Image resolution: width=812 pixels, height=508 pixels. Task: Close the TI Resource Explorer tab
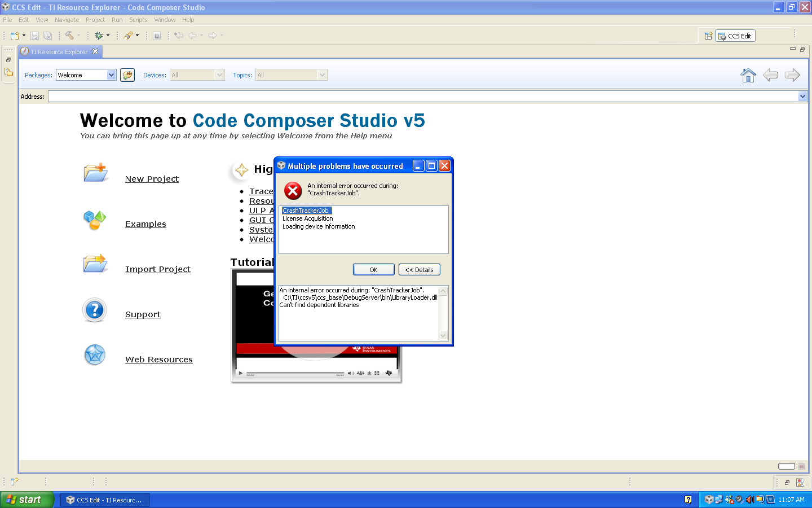click(x=95, y=51)
